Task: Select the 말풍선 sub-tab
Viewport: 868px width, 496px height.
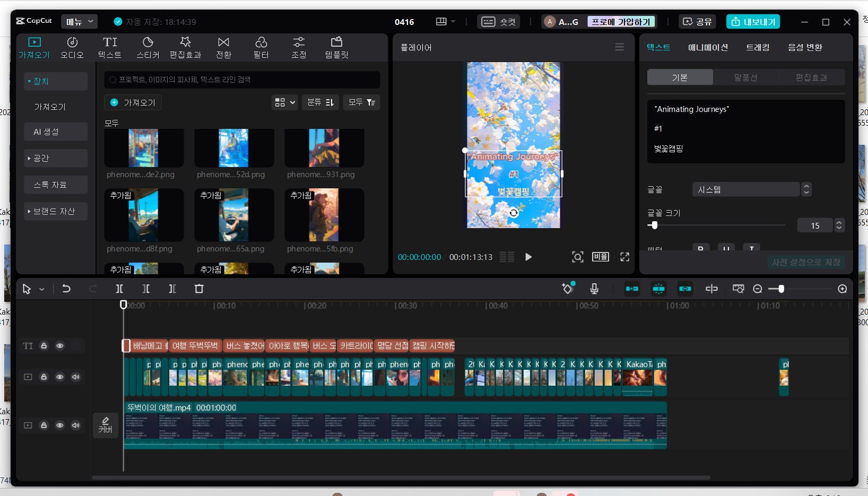Action: point(745,77)
